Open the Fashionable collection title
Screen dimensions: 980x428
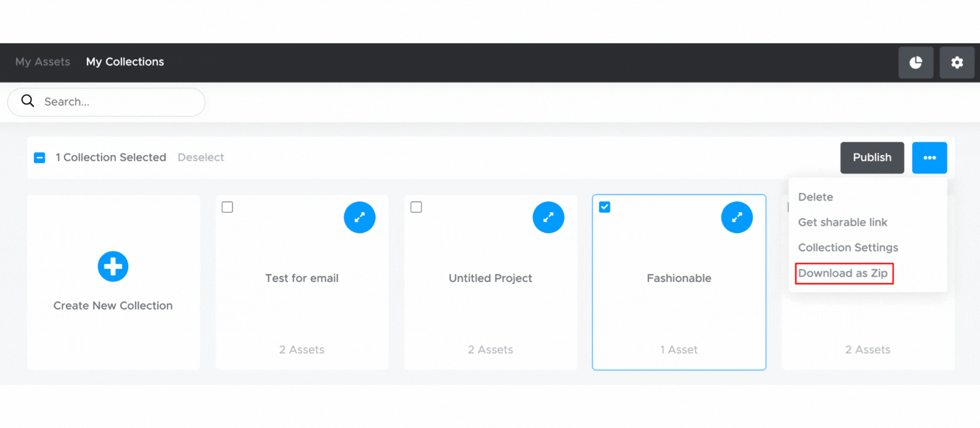tap(679, 278)
